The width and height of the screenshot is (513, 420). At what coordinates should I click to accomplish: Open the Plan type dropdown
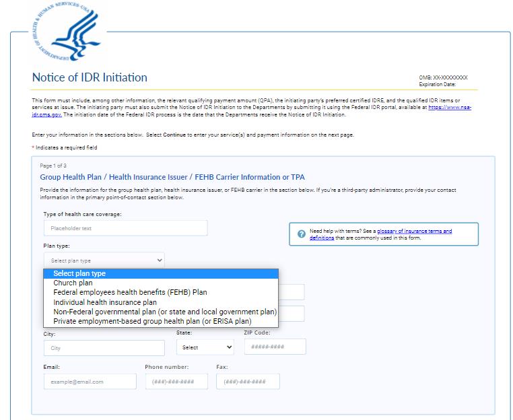104,260
